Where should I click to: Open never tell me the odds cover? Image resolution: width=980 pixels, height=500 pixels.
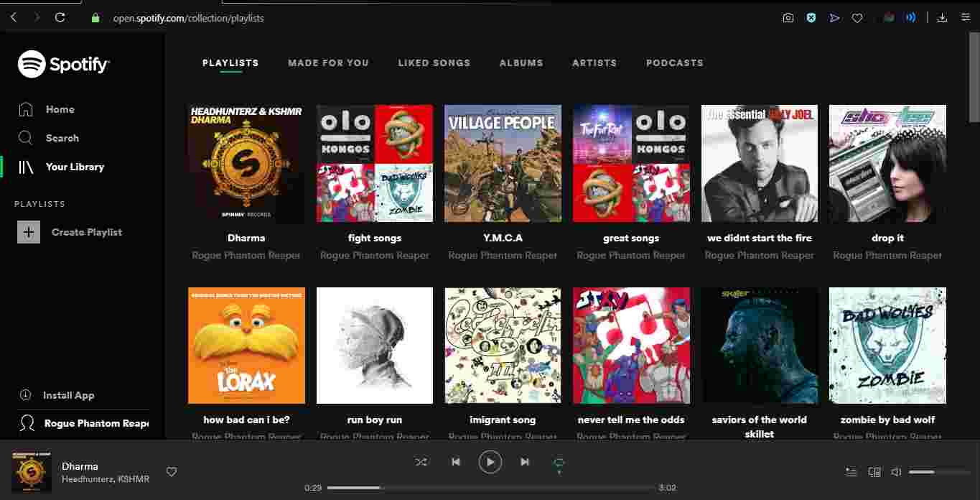[631, 346]
